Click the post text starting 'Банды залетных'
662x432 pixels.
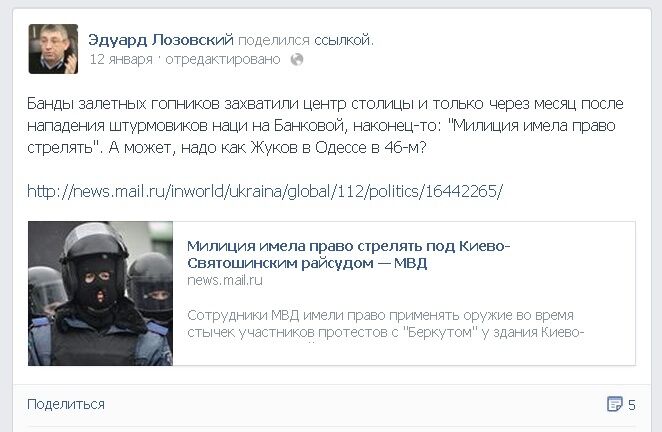click(325, 125)
